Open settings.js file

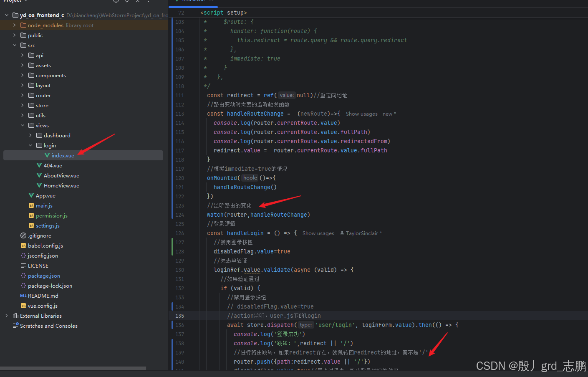(x=48, y=226)
